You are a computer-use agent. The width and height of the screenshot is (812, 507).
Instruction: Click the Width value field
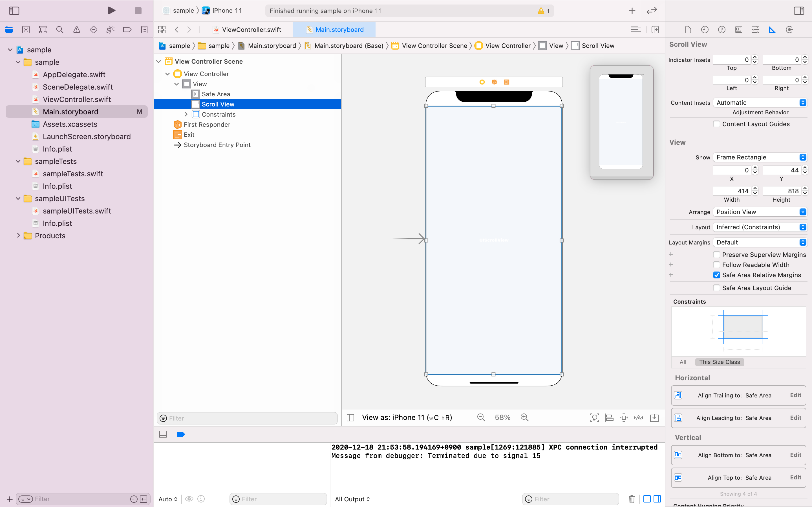tap(732, 191)
